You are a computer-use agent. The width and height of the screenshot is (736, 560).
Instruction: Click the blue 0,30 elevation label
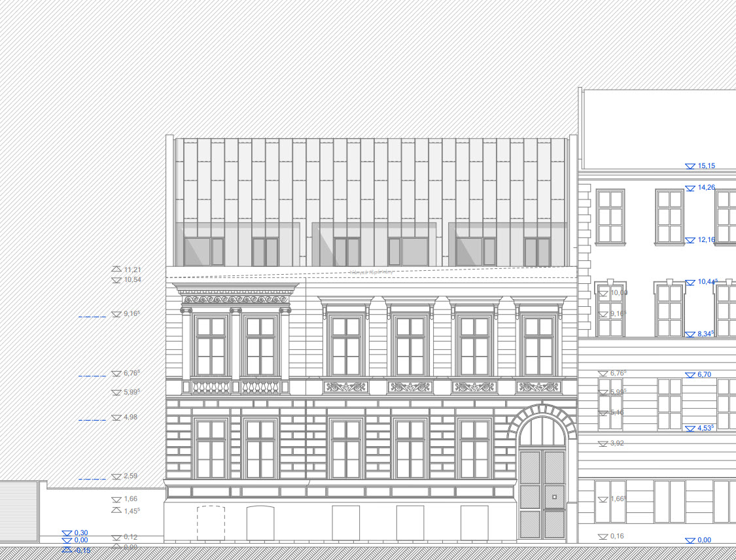81,533
